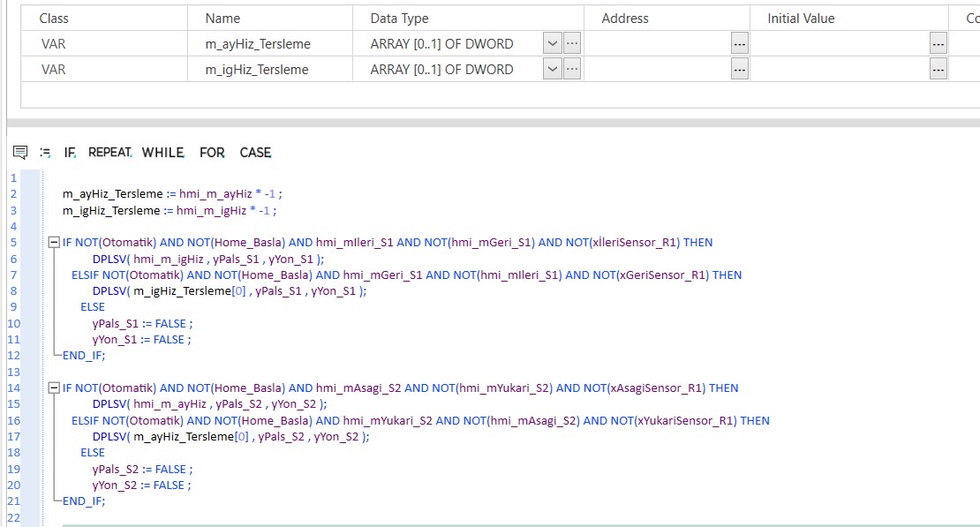Image resolution: width=980 pixels, height=527 pixels.
Task: Click DPLSV call on line 15
Action: [x=209, y=403]
